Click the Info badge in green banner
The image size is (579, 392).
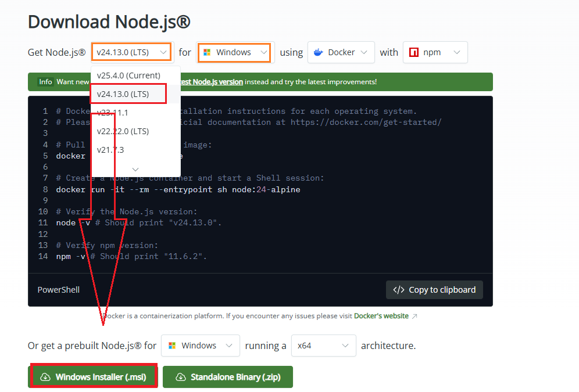pyautogui.click(x=46, y=82)
